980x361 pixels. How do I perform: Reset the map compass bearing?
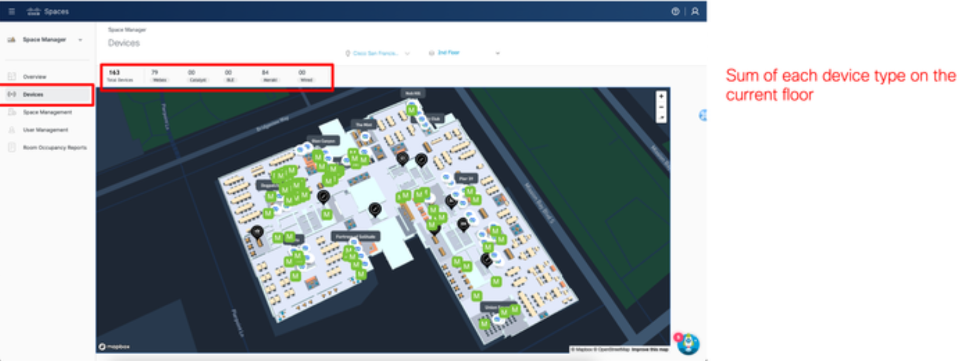click(x=661, y=117)
